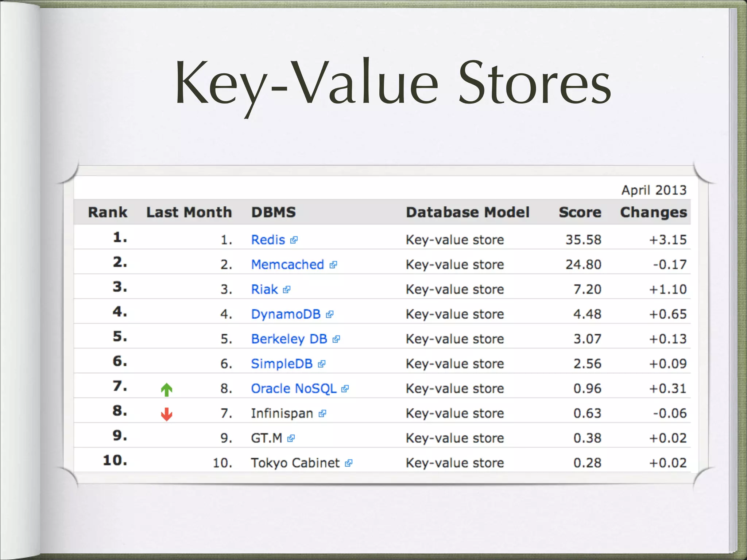Click the external link icon beside Oracle NoSQL
This screenshot has width=747, height=560.
(x=345, y=389)
